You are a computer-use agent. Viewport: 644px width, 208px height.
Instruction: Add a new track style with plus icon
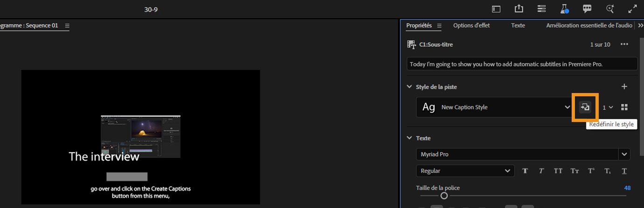(624, 86)
